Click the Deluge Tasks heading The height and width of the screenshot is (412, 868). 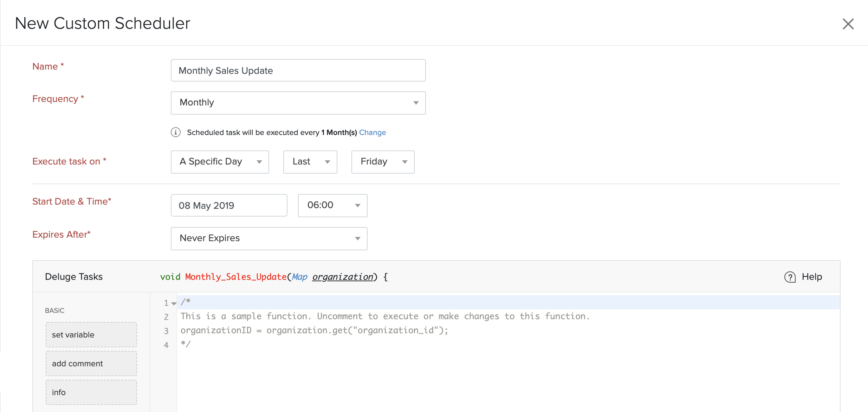tap(74, 277)
